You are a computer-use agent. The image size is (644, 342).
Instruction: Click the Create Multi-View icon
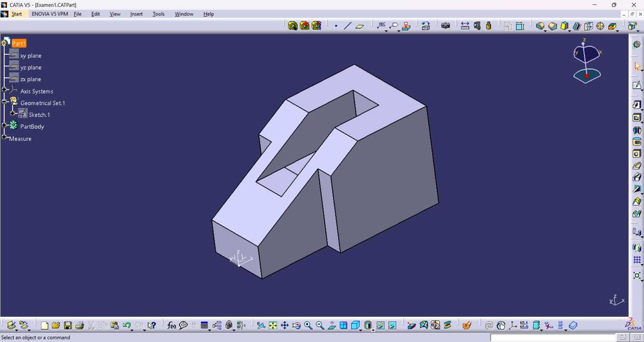click(343, 326)
